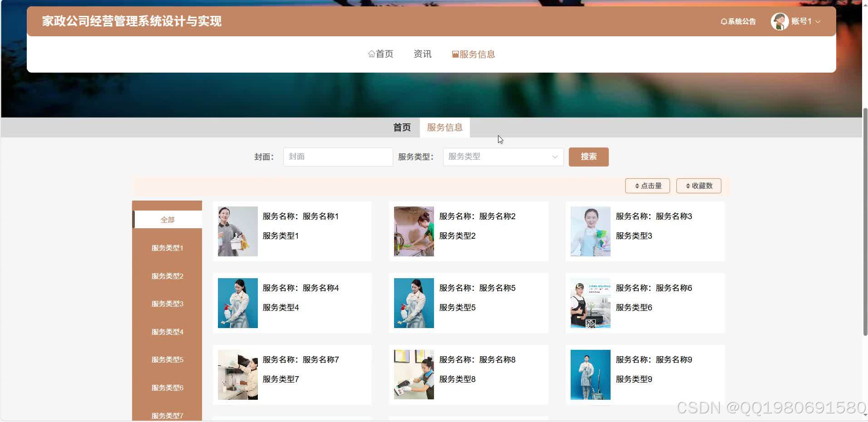Click the 系统公告 bell icon
Viewport: 868px width, 422px height.
pos(724,21)
